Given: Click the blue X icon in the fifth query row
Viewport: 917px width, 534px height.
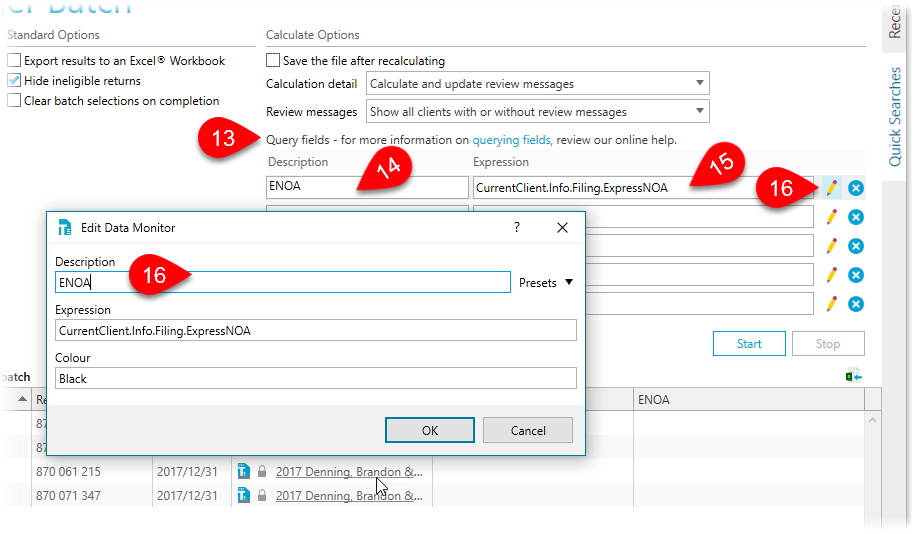Looking at the screenshot, I should [x=856, y=304].
